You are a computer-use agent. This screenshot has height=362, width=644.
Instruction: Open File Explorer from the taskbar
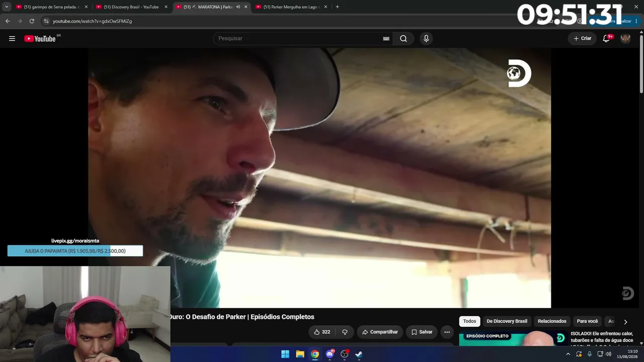pos(300,354)
